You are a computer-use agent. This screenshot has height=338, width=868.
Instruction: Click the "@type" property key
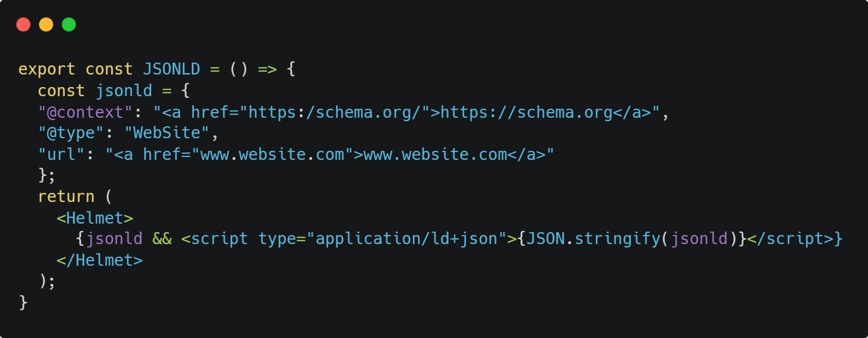click(x=71, y=133)
